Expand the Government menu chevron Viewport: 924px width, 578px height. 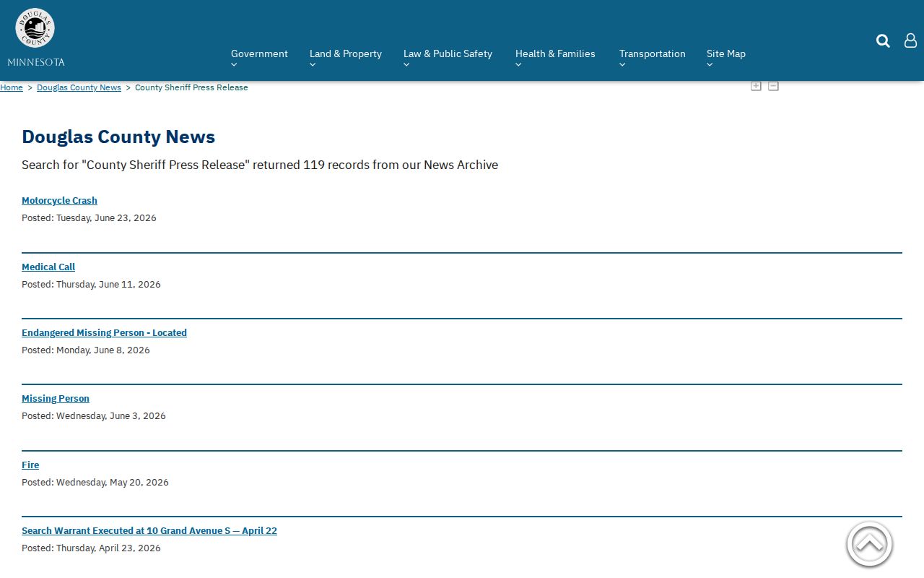point(234,65)
